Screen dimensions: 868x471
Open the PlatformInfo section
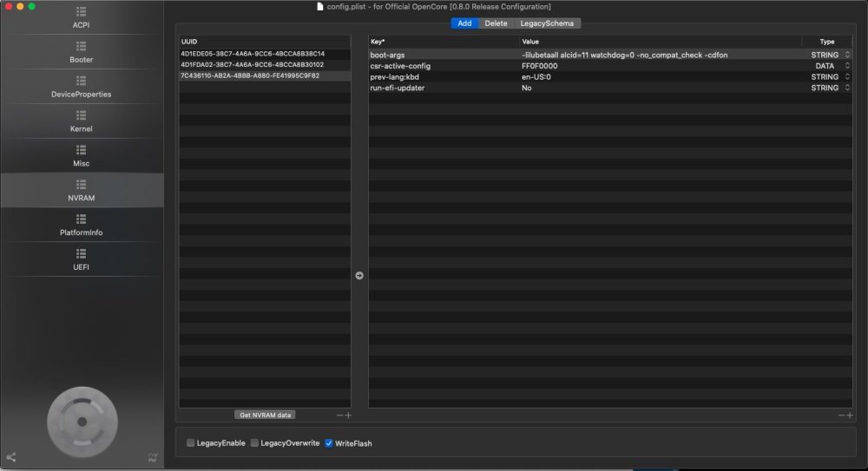click(x=82, y=226)
